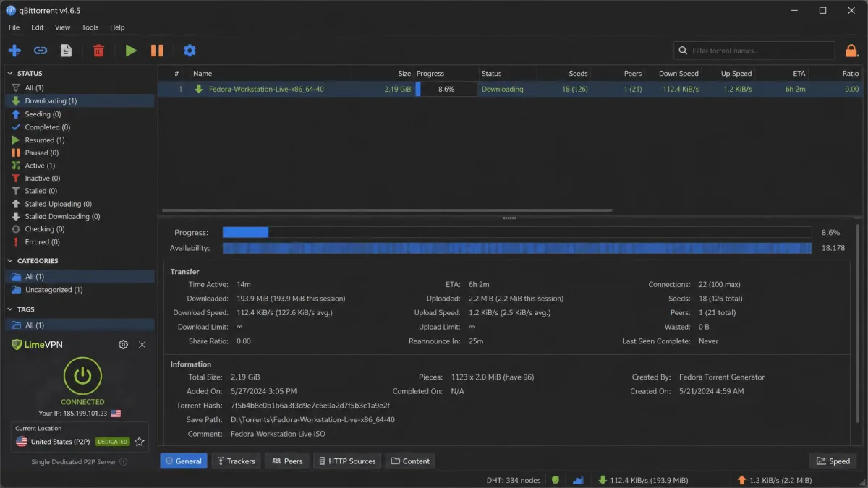This screenshot has height=488, width=868.
Task: Select the Uncategorized (1) category
Action: (x=80, y=290)
